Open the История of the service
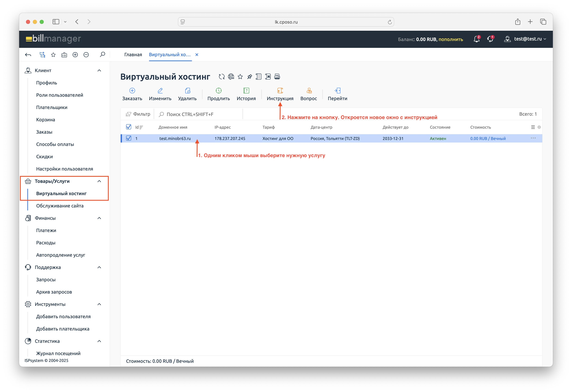This screenshot has height=392, width=572. point(246,94)
